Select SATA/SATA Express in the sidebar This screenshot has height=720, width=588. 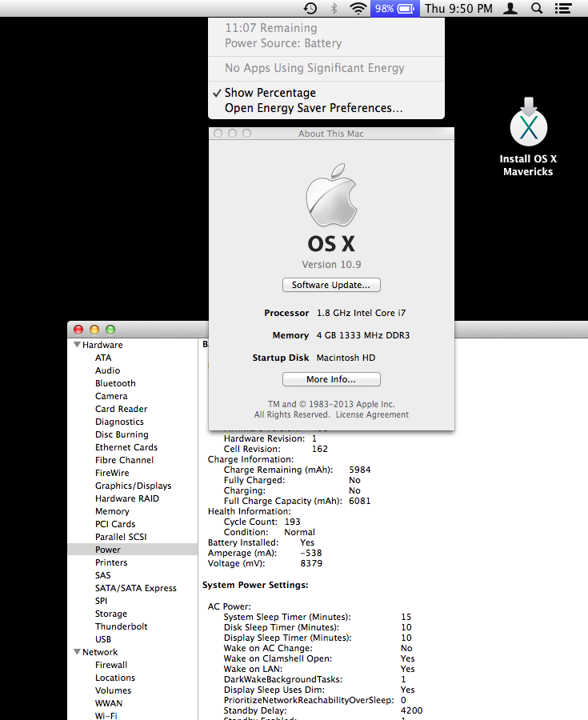pyautogui.click(x=135, y=588)
